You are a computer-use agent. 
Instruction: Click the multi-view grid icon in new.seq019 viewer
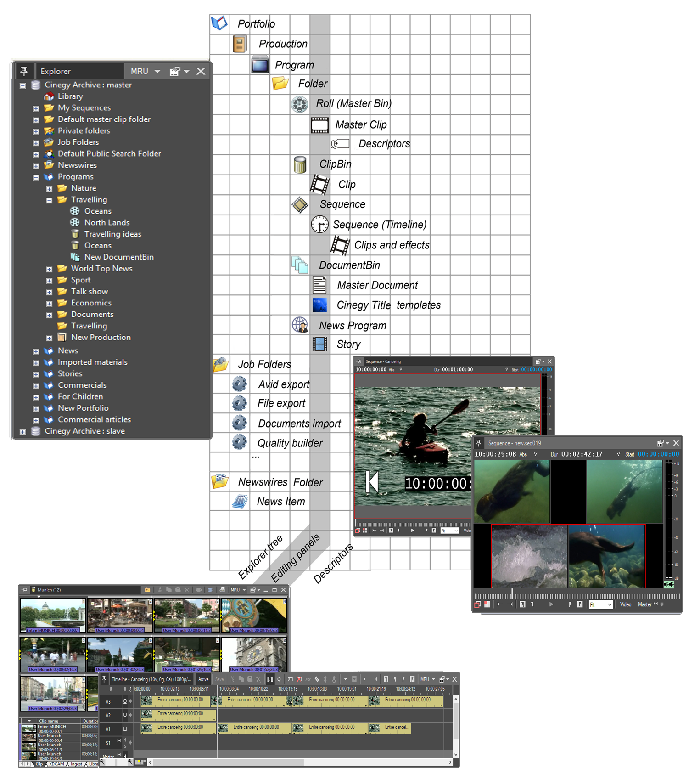coord(487,604)
